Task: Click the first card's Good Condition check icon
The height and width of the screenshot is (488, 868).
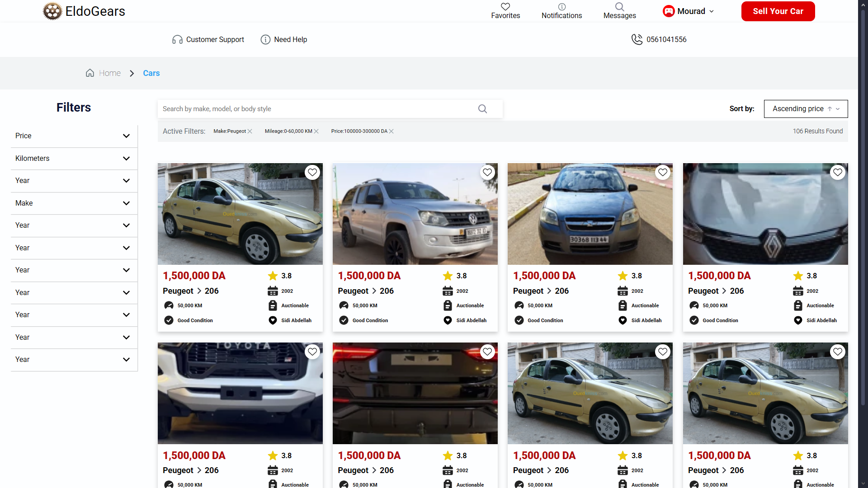Action: [x=169, y=321]
